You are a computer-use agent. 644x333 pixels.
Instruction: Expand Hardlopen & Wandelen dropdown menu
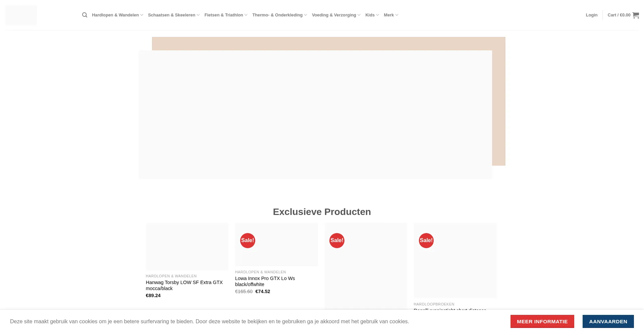tap(117, 15)
